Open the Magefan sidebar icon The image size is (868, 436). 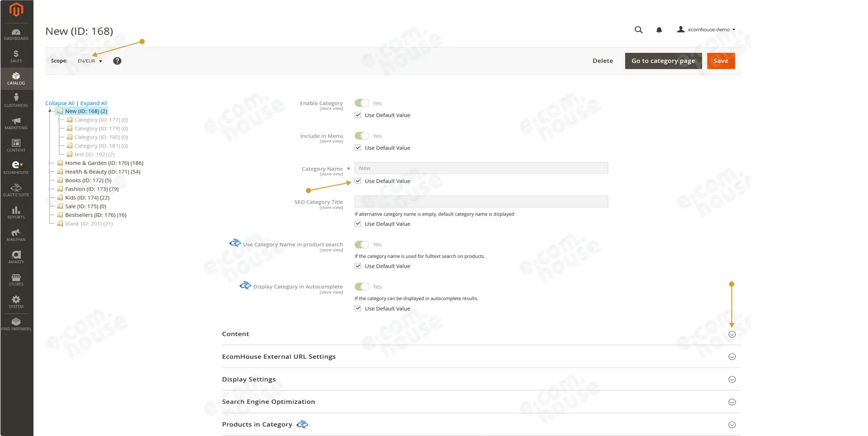[x=16, y=235]
